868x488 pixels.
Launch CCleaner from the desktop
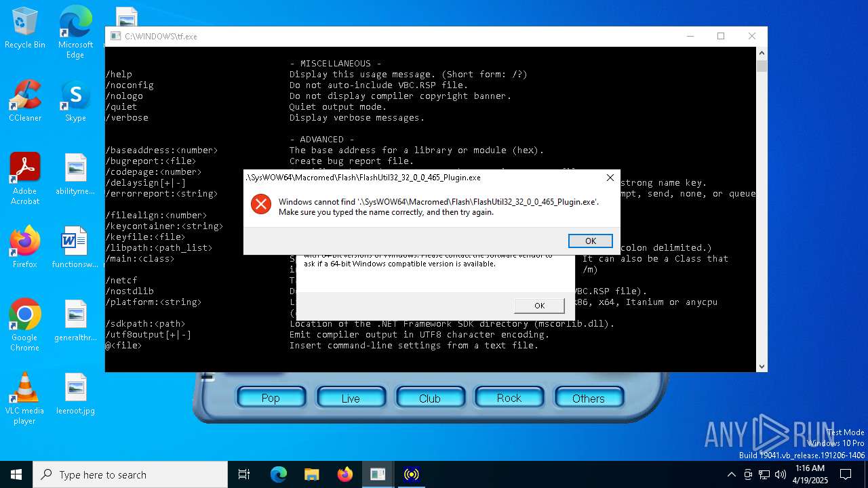pos(25,102)
